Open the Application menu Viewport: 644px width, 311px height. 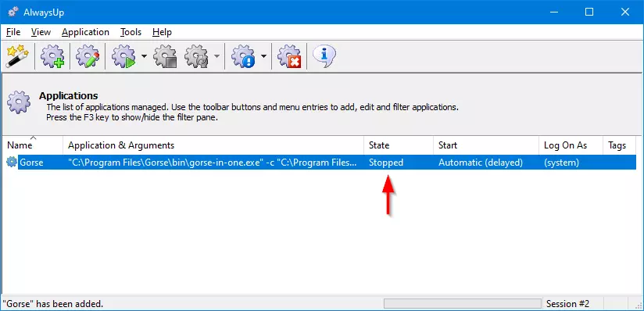85,32
